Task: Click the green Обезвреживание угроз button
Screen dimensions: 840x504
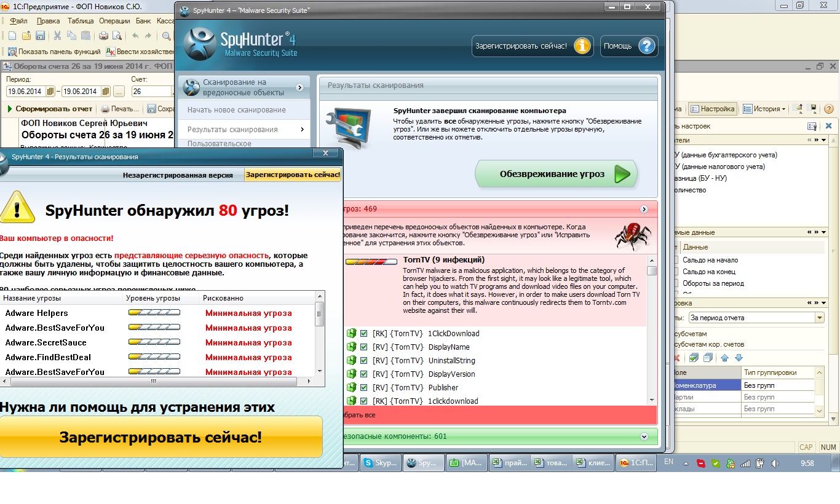Action: [x=556, y=175]
